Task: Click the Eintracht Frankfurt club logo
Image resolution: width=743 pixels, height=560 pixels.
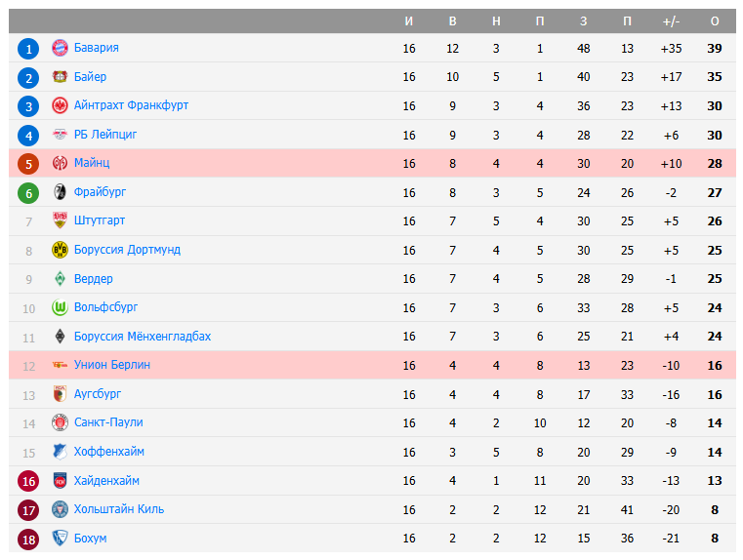Action: (60, 105)
